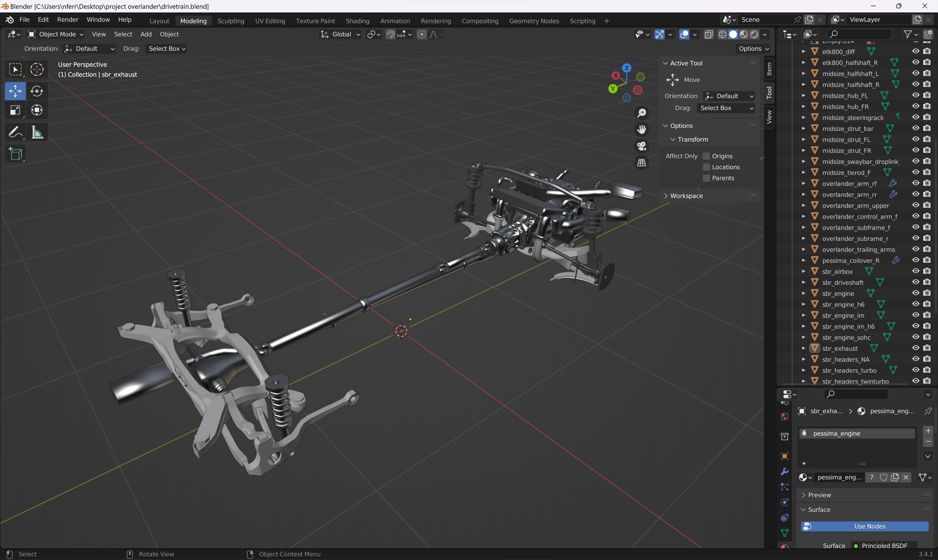Switch perspective/orthographic grid icon

coord(642,163)
